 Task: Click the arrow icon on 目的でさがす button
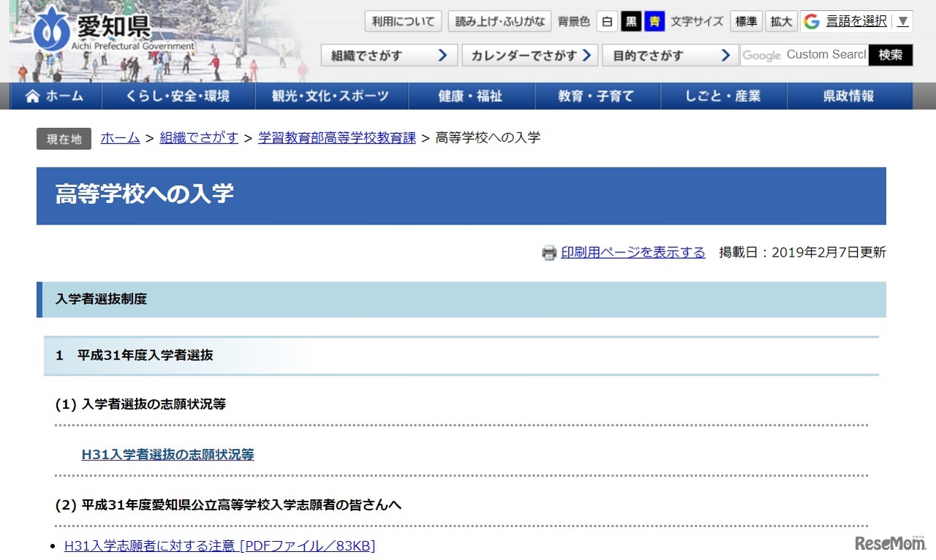(725, 54)
